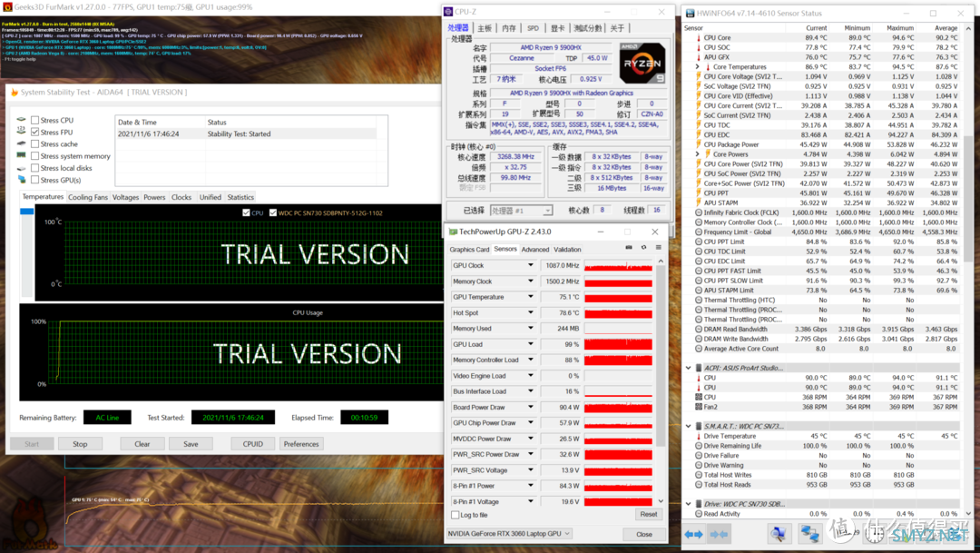Image resolution: width=980 pixels, height=553 pixels.
Task: Click HWiNFO magnifier over monitor icon
Action: pos(778,534)
